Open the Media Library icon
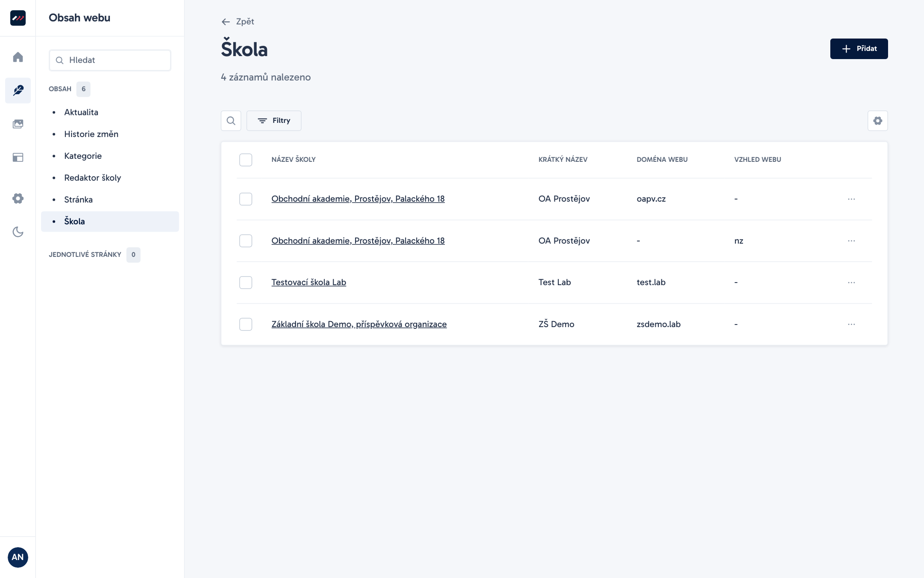The height and width of the screenshot is (578, 924). click(18, 124)
